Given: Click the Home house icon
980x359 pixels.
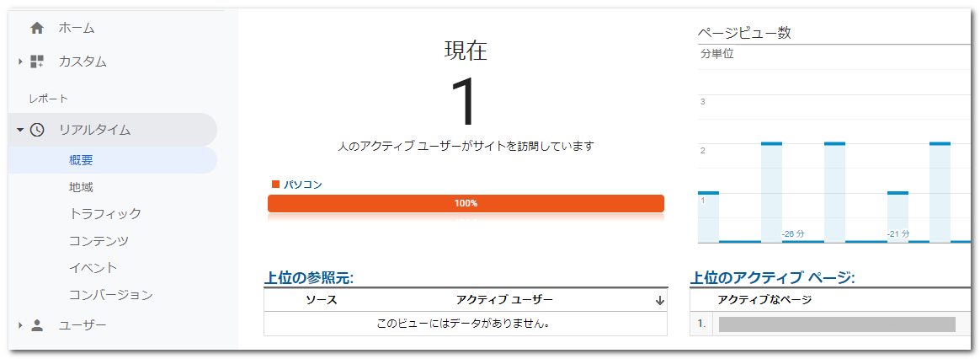Looking at the screenshot, I should pos(36,29).
